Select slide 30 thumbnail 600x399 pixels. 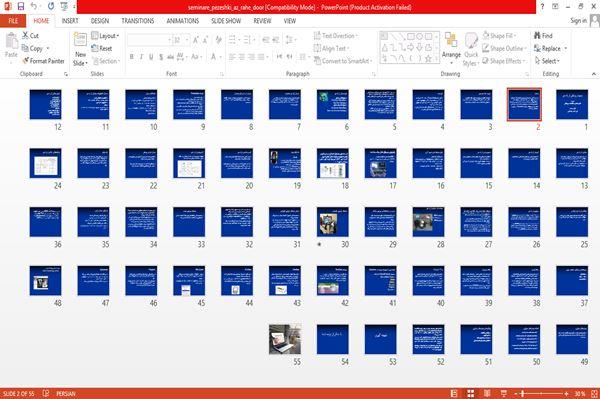pos(333,222)
